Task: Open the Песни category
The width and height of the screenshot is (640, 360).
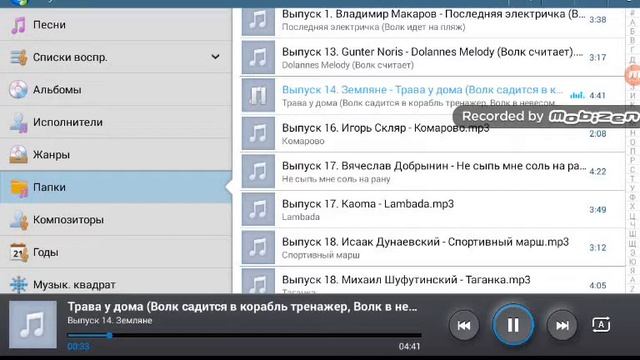Action: [116, 24]
